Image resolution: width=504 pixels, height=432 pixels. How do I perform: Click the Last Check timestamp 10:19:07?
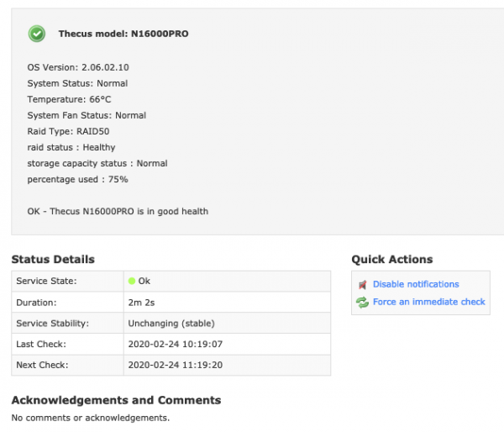(176, 345)
